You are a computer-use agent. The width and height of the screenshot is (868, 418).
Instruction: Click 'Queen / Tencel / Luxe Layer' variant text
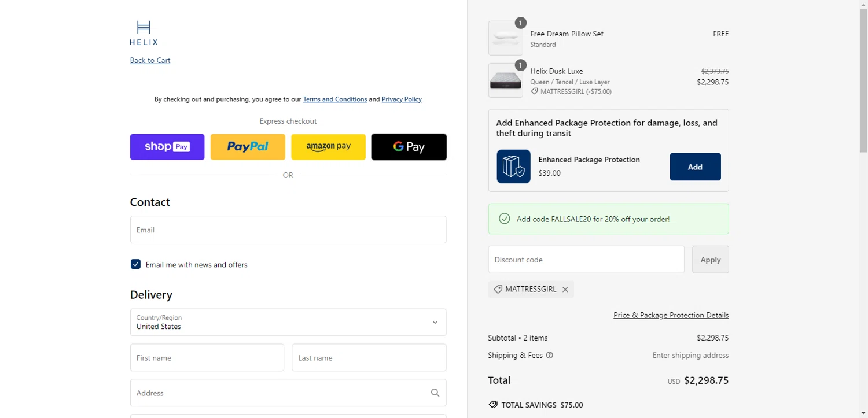pos(570,82)
